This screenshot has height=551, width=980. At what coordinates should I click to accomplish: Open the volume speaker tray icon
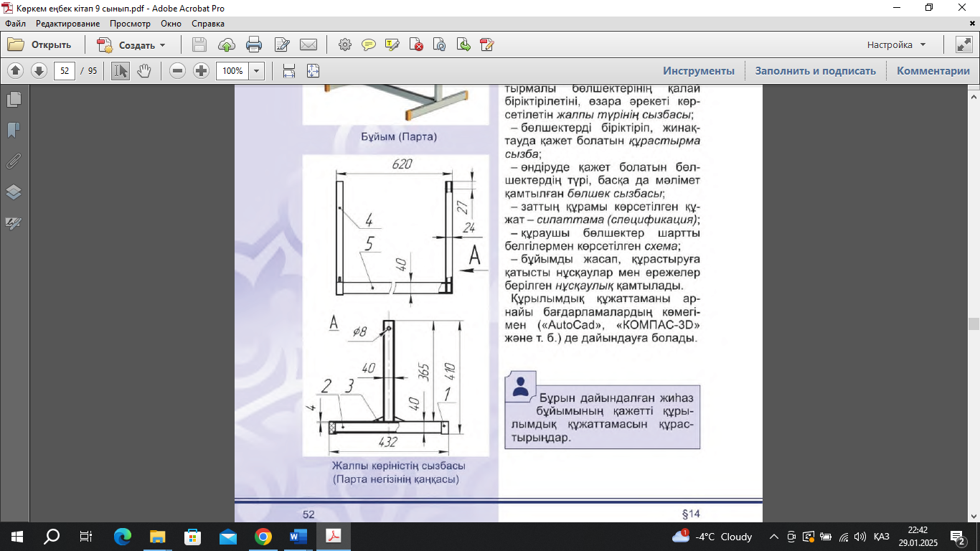860,536
